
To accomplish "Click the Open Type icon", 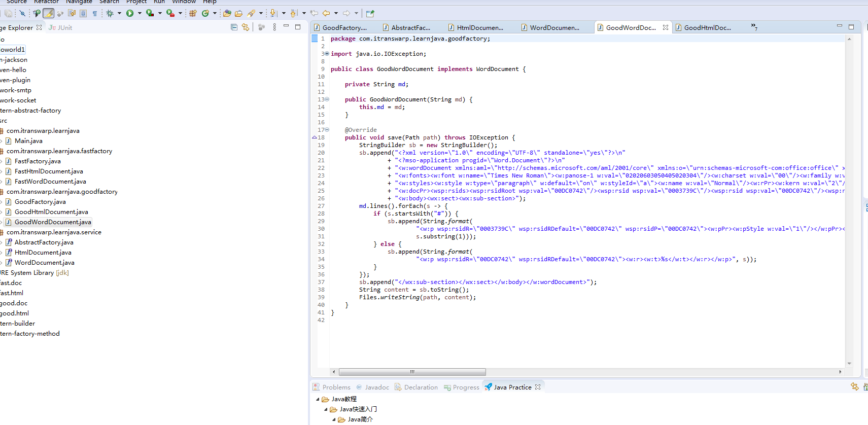I will point(227,13).
